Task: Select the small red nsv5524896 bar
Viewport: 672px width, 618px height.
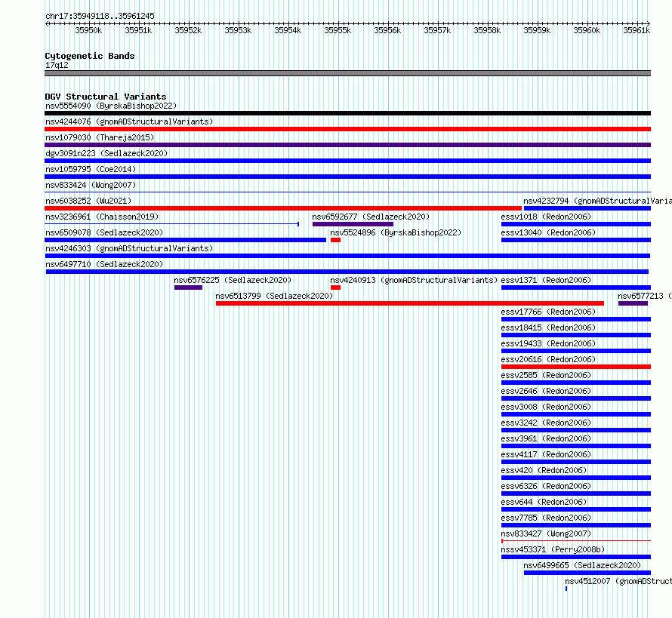Action: [335, 240]
